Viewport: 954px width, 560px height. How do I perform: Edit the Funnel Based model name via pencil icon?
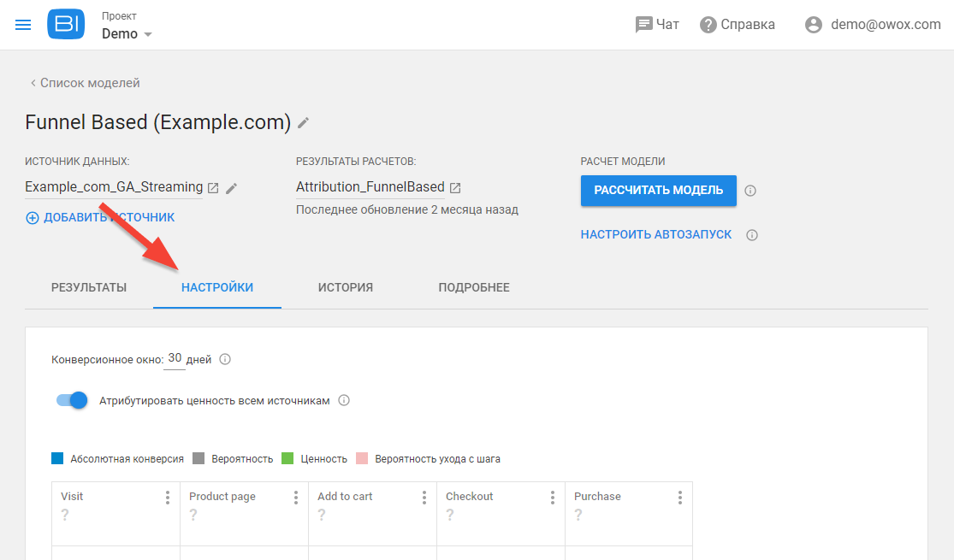[x=303, y=123]
